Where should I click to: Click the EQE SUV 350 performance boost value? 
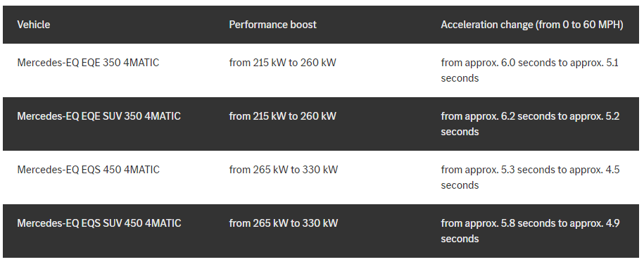pos(282,116)
